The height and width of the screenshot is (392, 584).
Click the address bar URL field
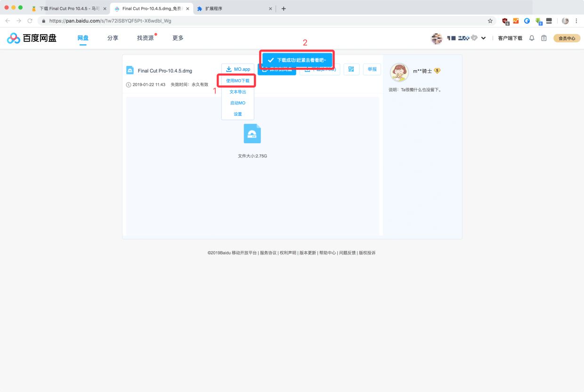point(267,21)
